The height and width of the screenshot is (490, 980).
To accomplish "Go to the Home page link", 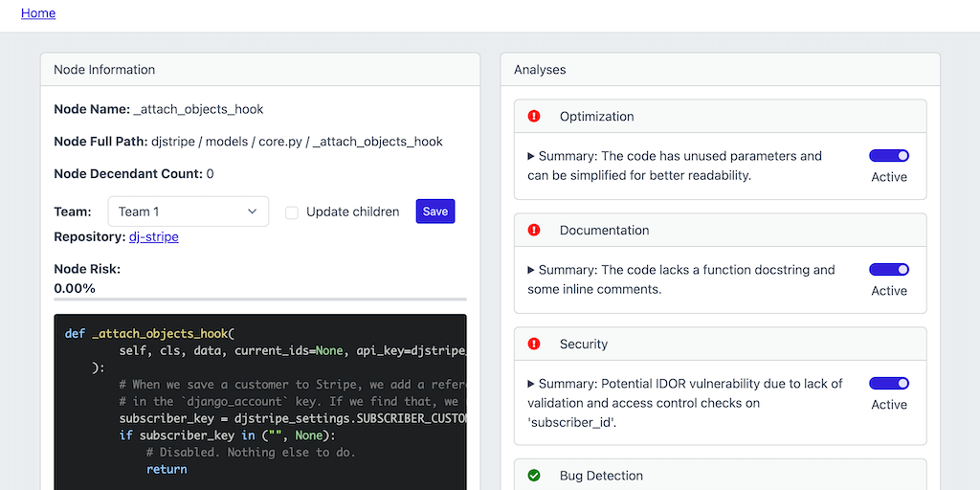I will coord(38,13).
